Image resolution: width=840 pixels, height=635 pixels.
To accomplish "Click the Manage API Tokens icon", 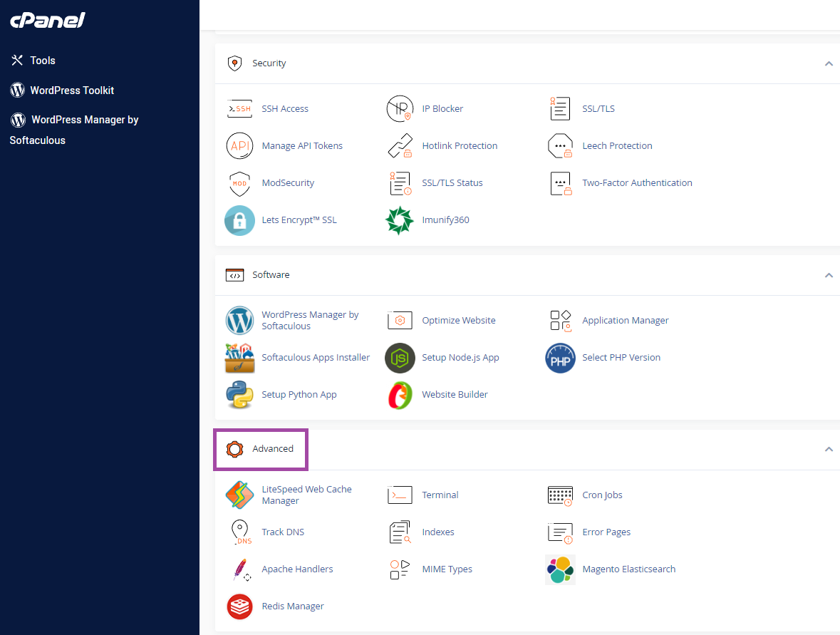I will pos(239,146).
